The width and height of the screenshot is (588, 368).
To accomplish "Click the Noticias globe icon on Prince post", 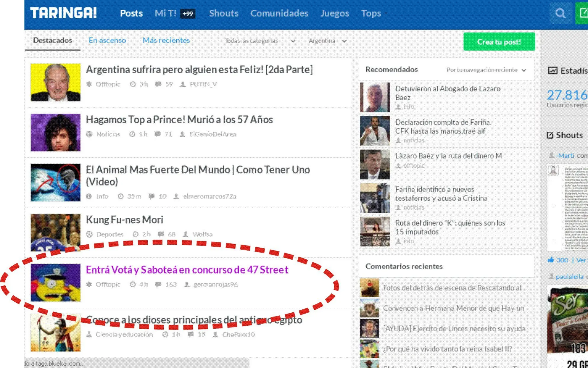I will (89, 134).
